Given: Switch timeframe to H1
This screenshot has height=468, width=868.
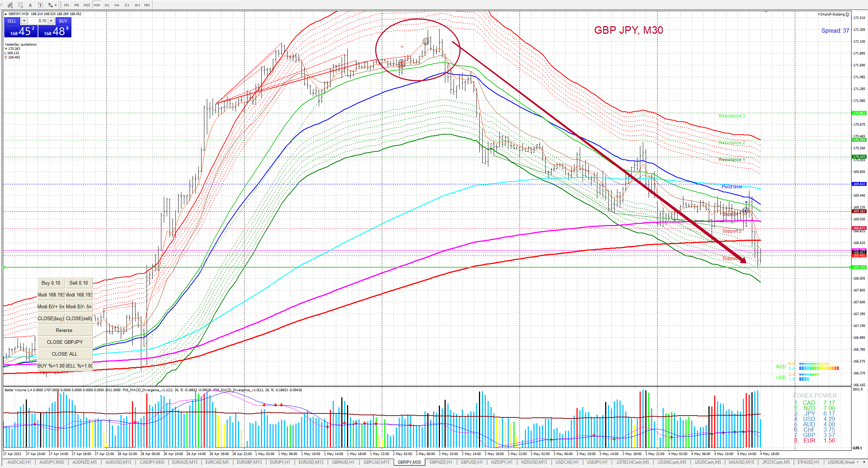Looking at the screenshot, I should (107, 5).
